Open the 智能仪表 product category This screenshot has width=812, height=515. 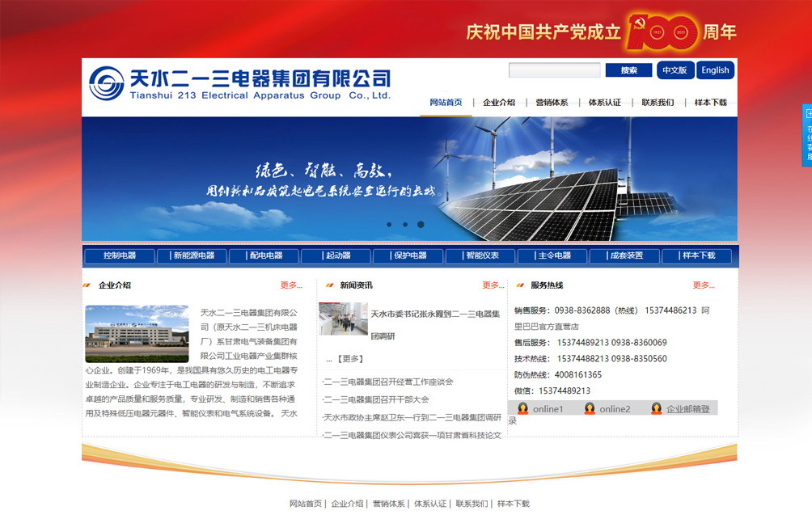(480, 255)
